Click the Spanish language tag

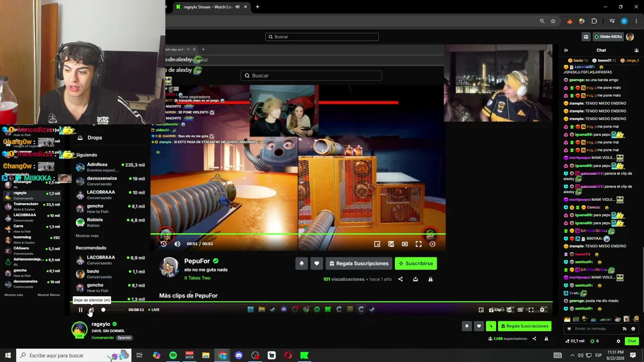pos(124,338)
